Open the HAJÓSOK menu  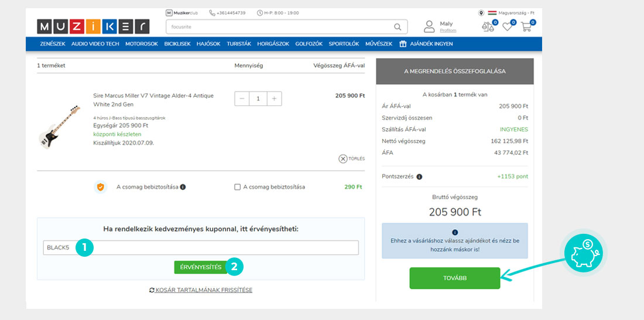point(208,43)
